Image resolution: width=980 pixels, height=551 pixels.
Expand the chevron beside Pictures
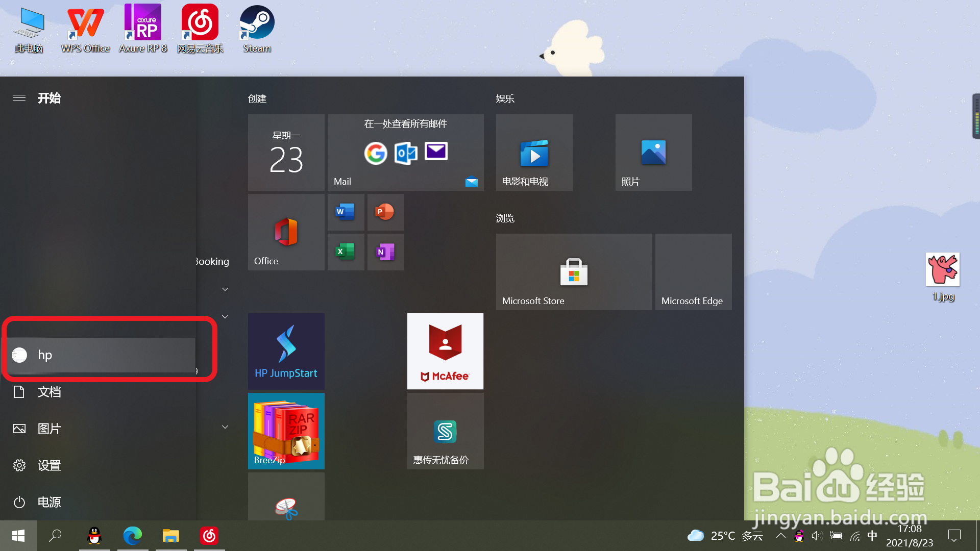pos(225,427)
